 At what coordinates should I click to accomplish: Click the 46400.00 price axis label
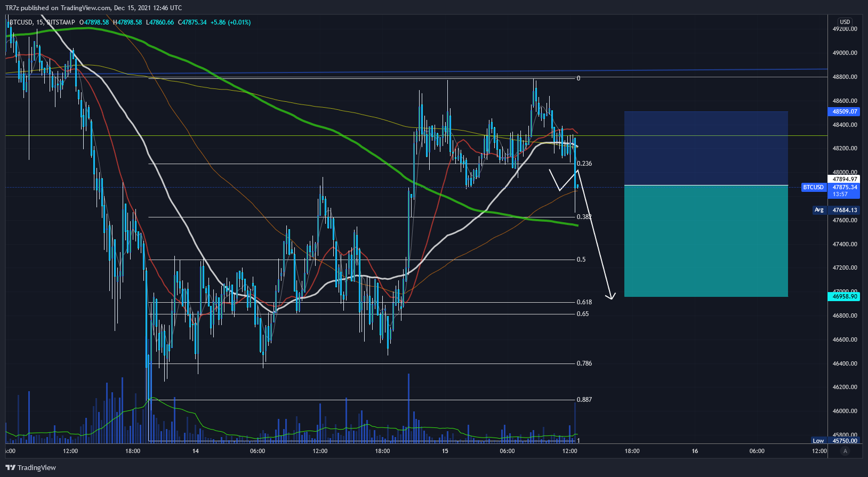pyautogui.click(x=845, y=363)
